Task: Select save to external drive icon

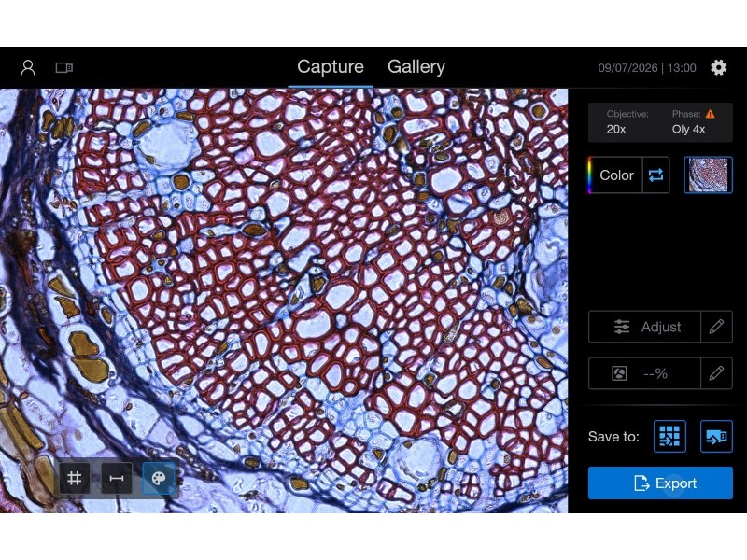Action: pos(716,436)
